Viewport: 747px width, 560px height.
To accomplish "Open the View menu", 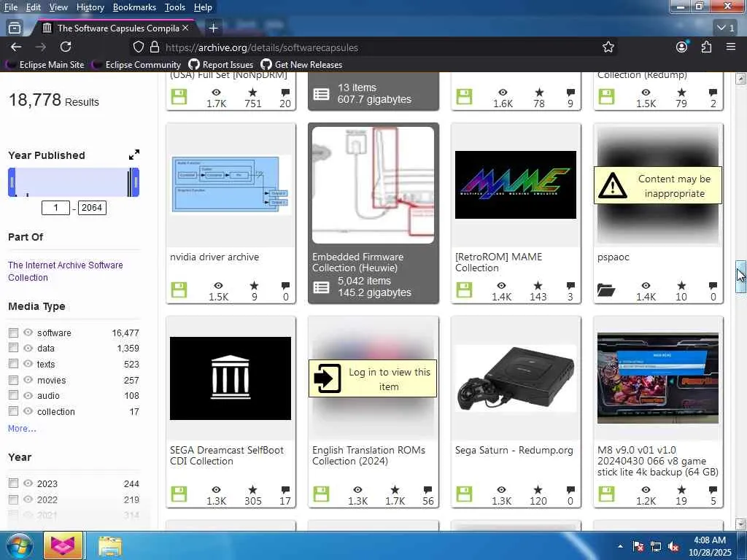I will click(x=58, y=7).
